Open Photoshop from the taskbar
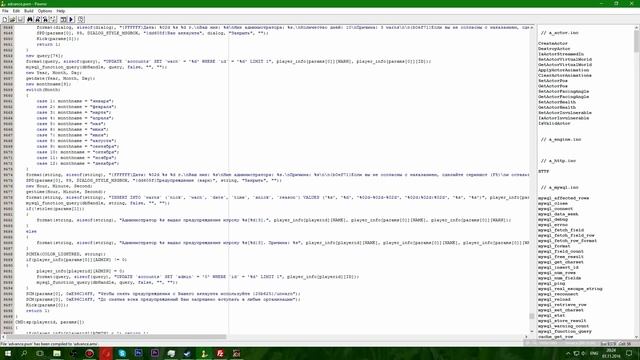Viewport: 640px width, 360px height. pos(138,353)
